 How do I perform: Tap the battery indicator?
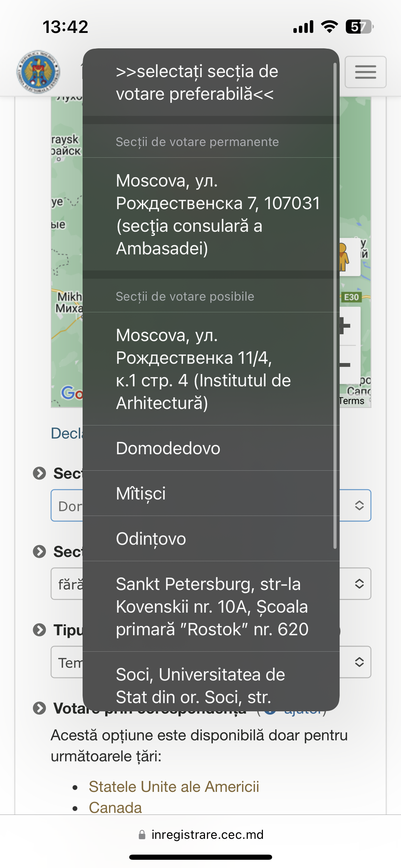(360, 27)
